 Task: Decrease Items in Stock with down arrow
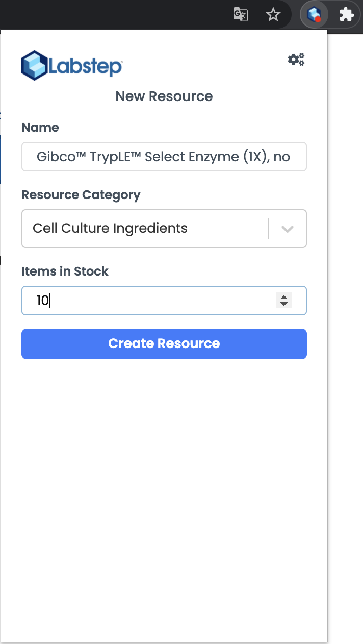pos(284,304)
